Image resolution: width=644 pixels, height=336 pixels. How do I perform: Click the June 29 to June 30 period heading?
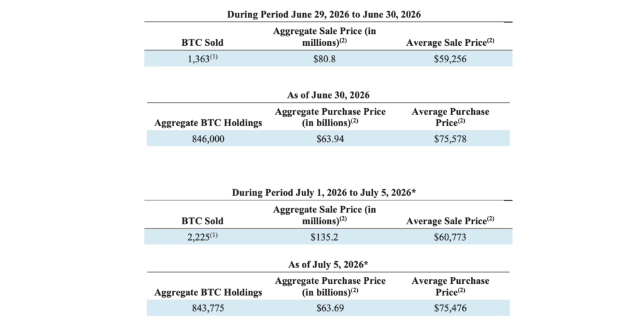(x=324, y=14)
